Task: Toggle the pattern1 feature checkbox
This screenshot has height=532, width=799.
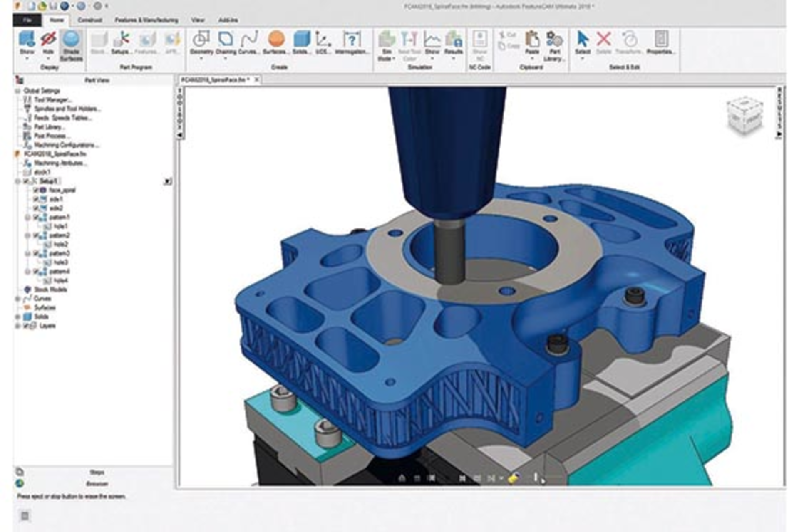Action: pos(35,216)
